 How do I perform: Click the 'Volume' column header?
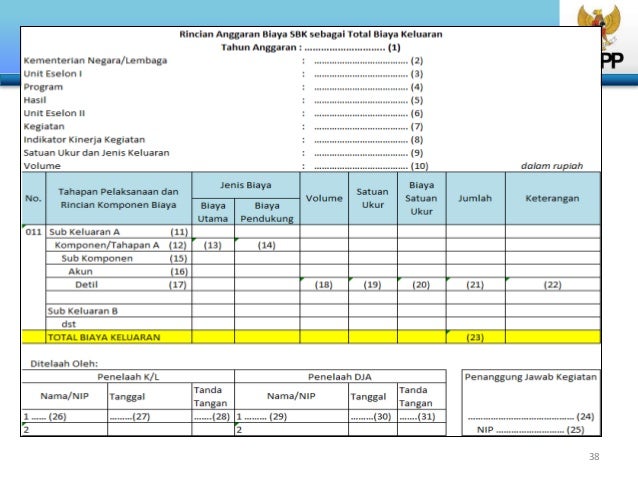[324, 199]
